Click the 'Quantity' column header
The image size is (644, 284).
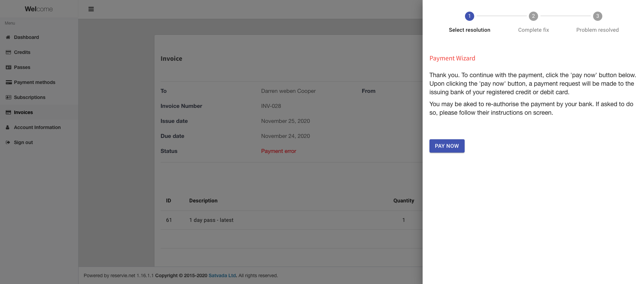point(403,201)
